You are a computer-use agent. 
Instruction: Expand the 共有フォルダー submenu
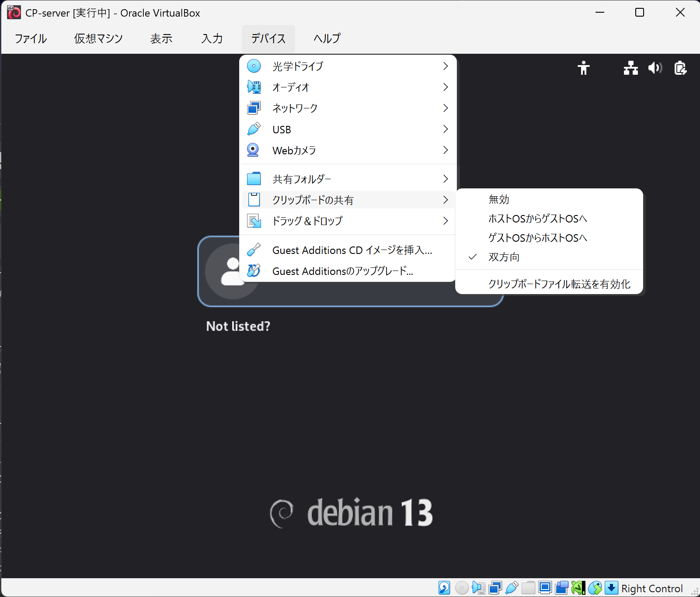coord(348,179)
